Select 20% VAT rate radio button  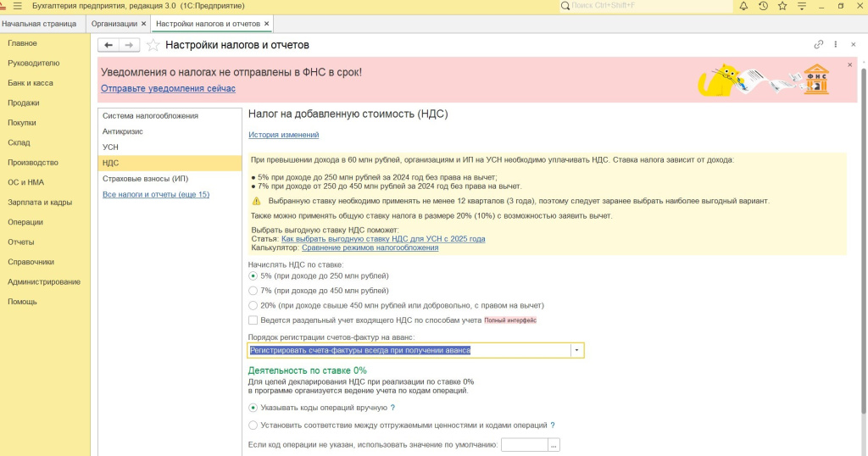253,305
